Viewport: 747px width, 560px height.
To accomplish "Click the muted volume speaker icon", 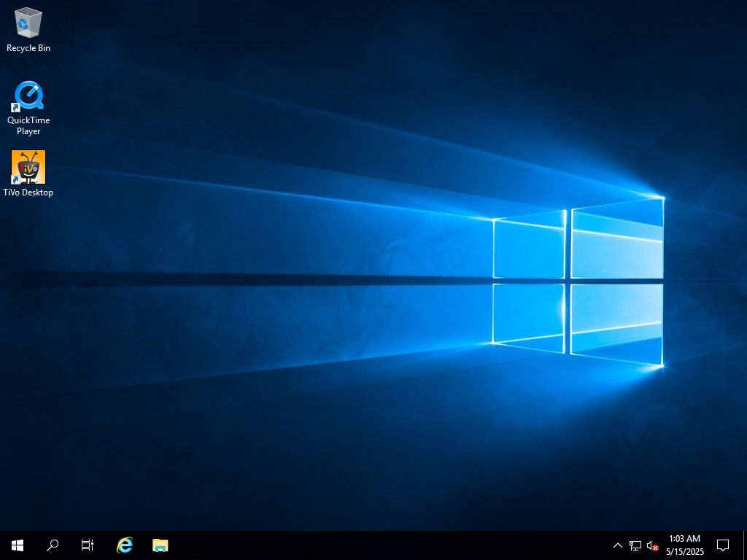I will coord(653,545).
